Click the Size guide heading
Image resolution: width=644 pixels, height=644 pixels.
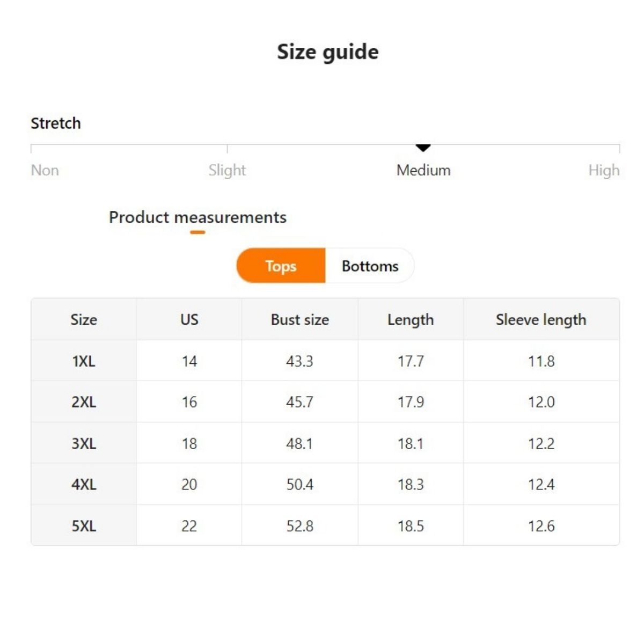(327, 52)
